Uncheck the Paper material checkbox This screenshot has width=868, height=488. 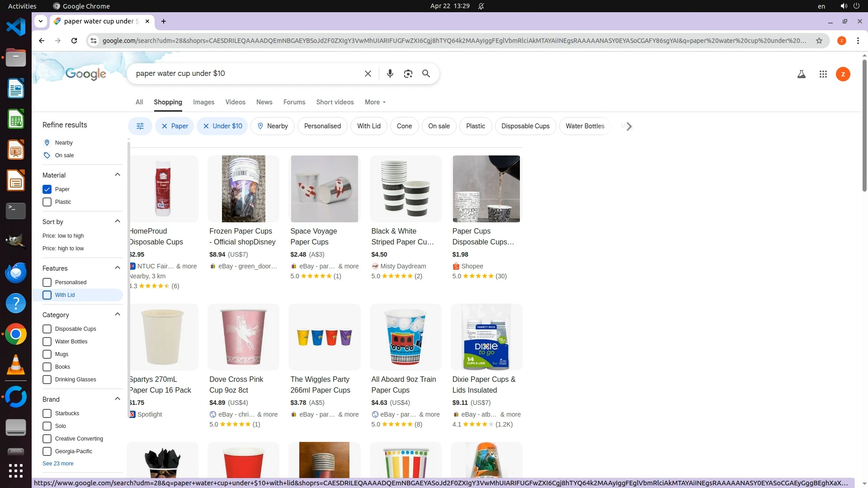point(47,189)
